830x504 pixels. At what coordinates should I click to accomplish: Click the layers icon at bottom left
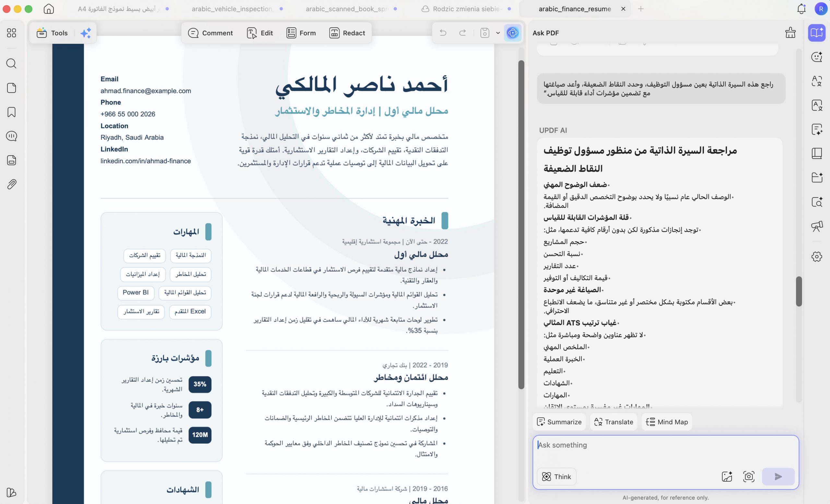(x=11, y=493)
